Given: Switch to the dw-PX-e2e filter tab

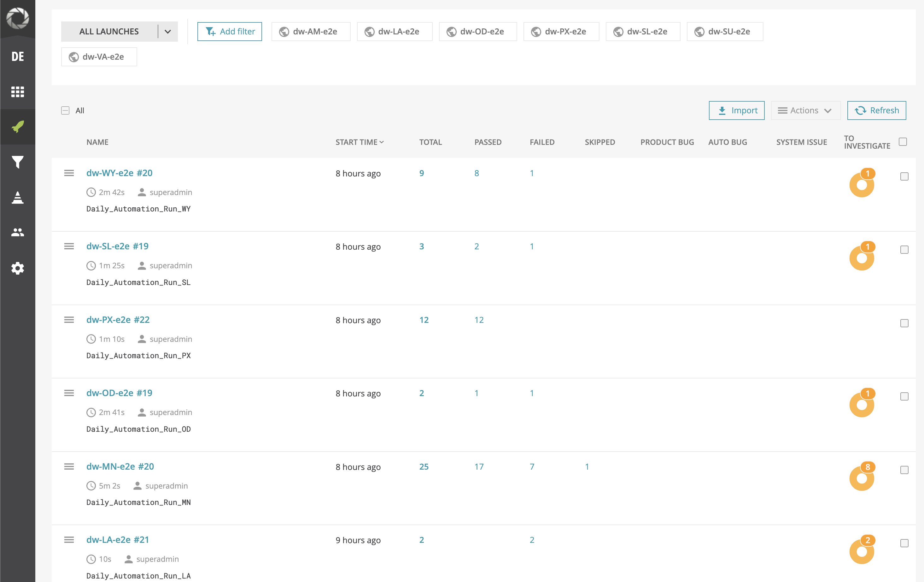Looking at the screenshot, I should 561,32.
